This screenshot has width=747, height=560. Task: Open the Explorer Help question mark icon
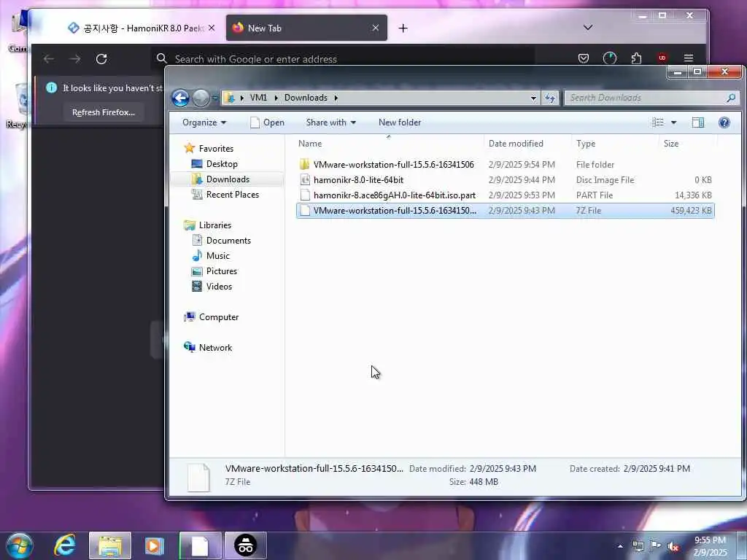(x=724, y=122)
